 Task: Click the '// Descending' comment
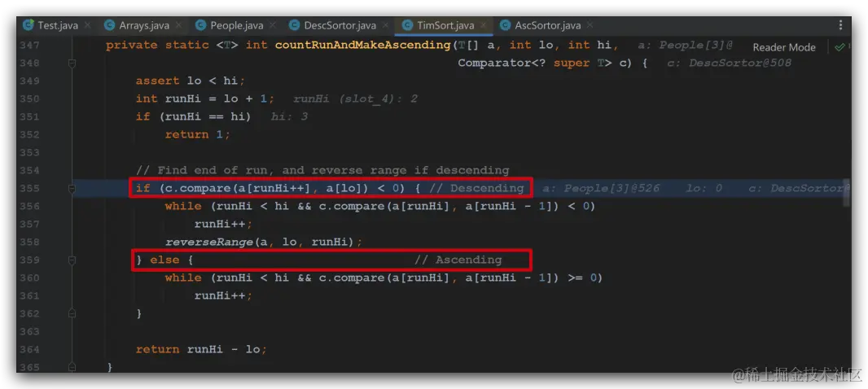(x=476, y=188)
